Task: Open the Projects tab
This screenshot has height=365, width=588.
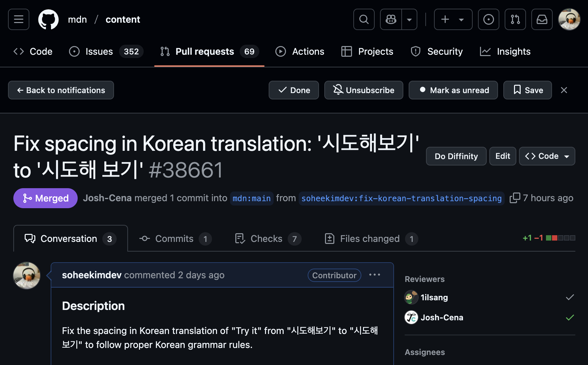Action: pyautogui.click(x=367, y=51)
